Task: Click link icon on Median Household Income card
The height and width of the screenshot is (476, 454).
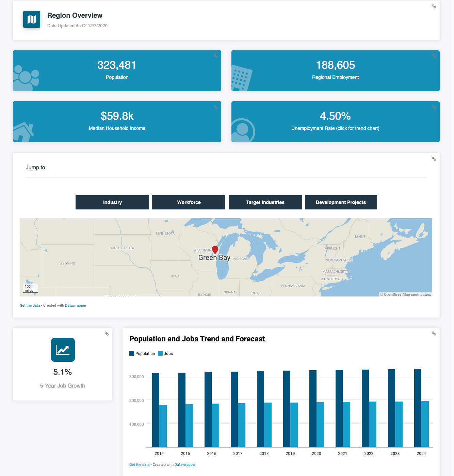Action: [215, 107]
